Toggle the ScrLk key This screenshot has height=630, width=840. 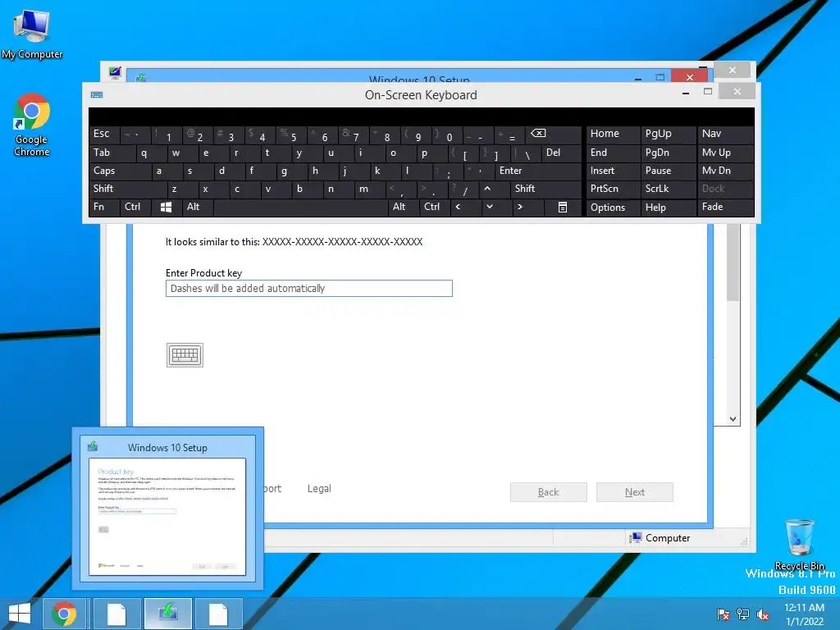[668, 189]
